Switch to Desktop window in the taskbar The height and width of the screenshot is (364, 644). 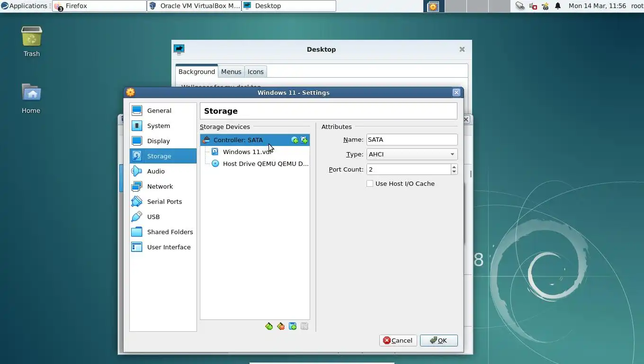click(289, 6)
